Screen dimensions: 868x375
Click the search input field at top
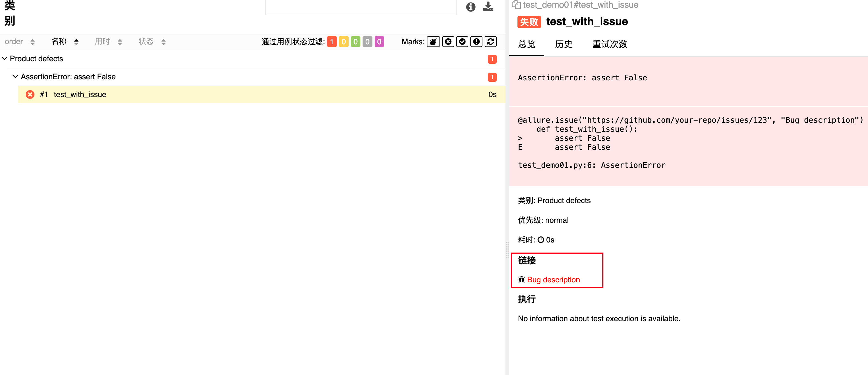coord(361,7)
